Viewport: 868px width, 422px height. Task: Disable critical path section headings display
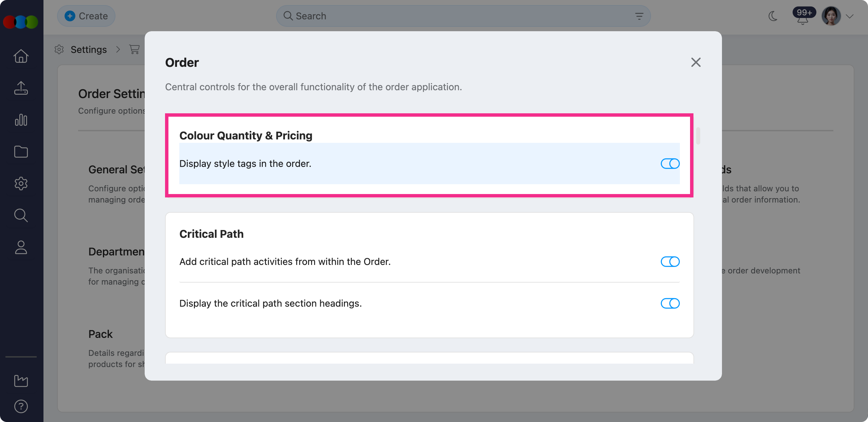[670, 303]
